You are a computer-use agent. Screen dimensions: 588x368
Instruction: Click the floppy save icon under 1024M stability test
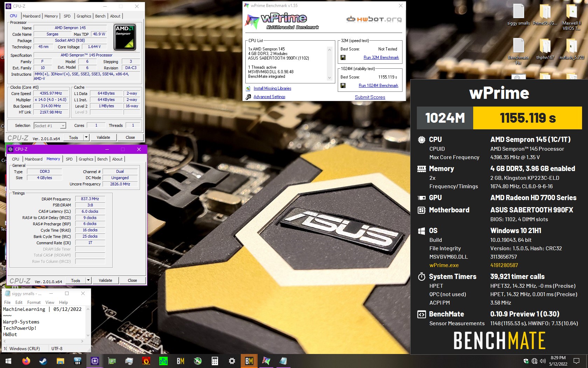pos(343,86)
